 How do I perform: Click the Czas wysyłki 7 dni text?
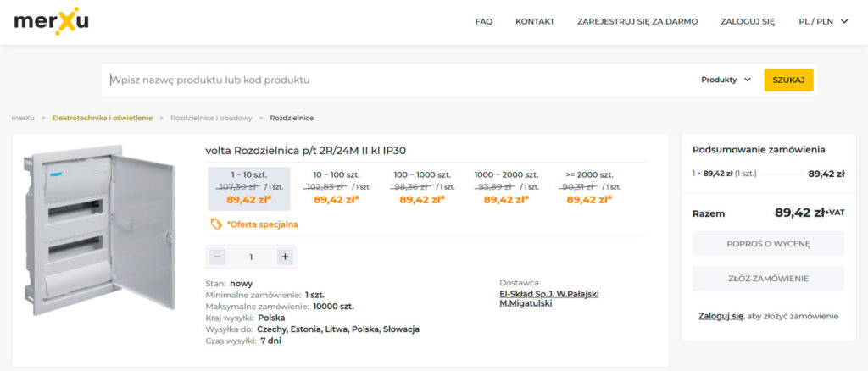point(243,341)
